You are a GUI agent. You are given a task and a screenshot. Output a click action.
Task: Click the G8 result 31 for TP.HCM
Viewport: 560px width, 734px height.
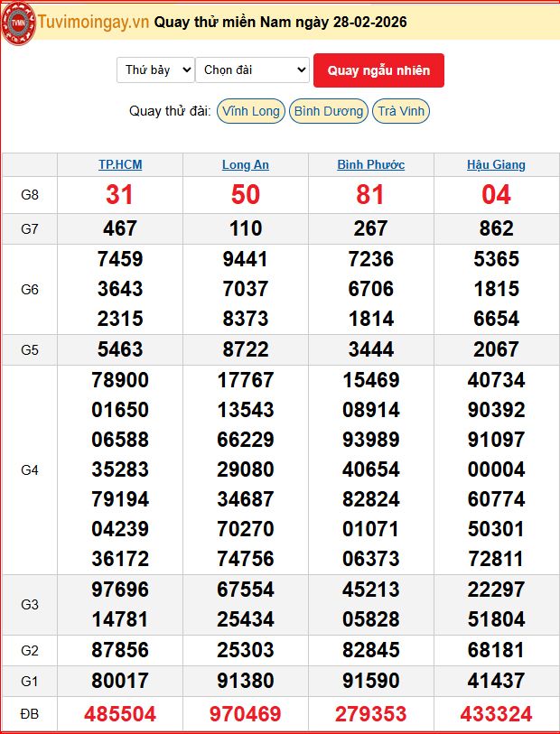119,194
